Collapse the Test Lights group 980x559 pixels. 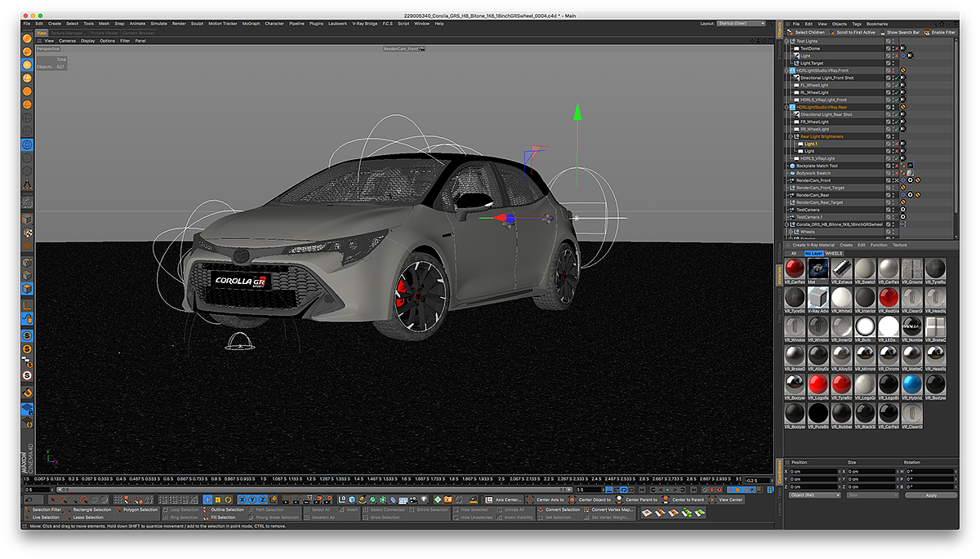click(786, 41)
